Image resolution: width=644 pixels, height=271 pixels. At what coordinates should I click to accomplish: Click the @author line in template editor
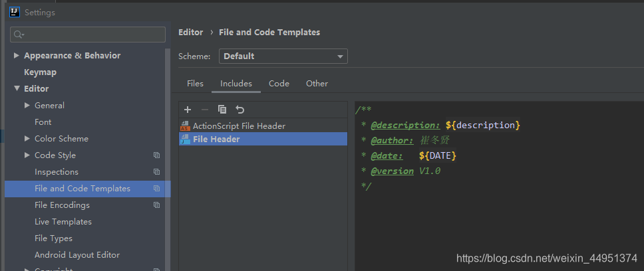tap(406, 141)
